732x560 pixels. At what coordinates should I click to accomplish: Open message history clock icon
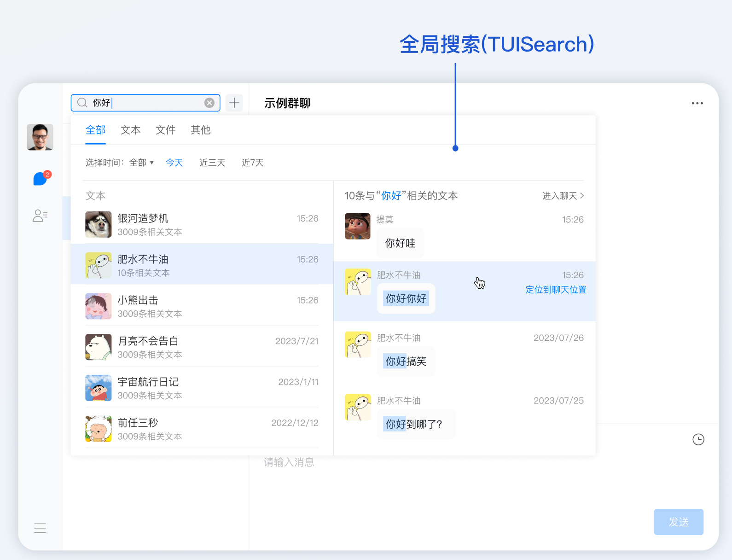(x=698, y=439)
